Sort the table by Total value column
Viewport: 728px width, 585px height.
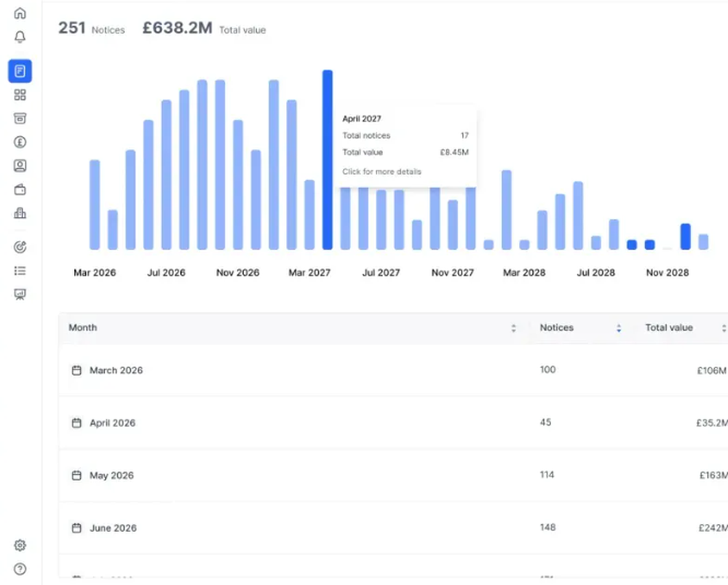tap(723, 328)
